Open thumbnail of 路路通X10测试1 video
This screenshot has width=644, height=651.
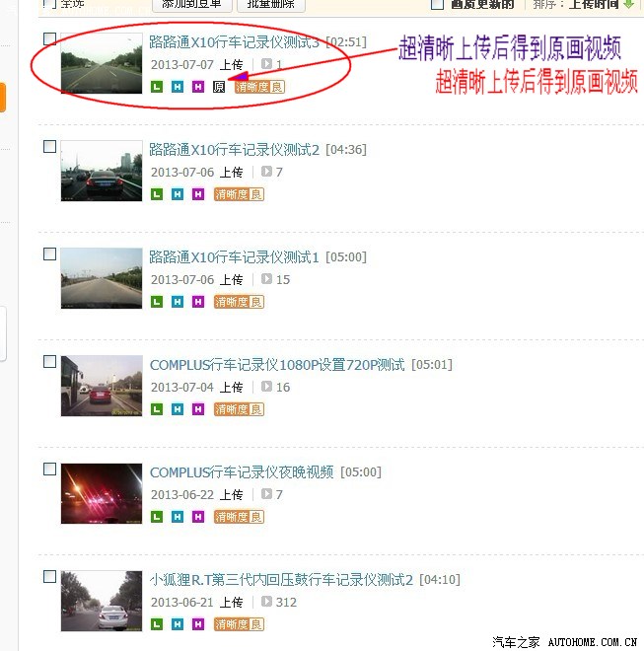102,278
